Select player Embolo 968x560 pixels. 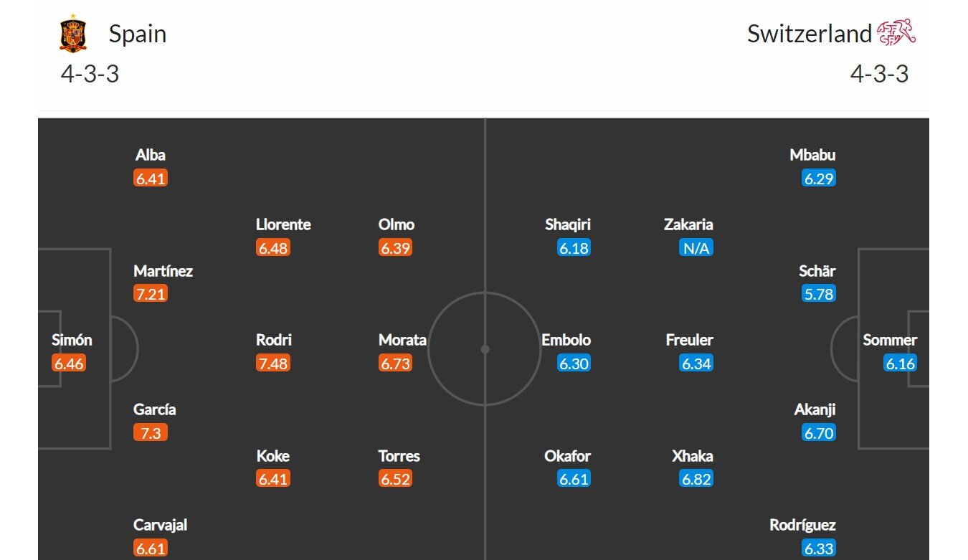[x=566, y=340]
